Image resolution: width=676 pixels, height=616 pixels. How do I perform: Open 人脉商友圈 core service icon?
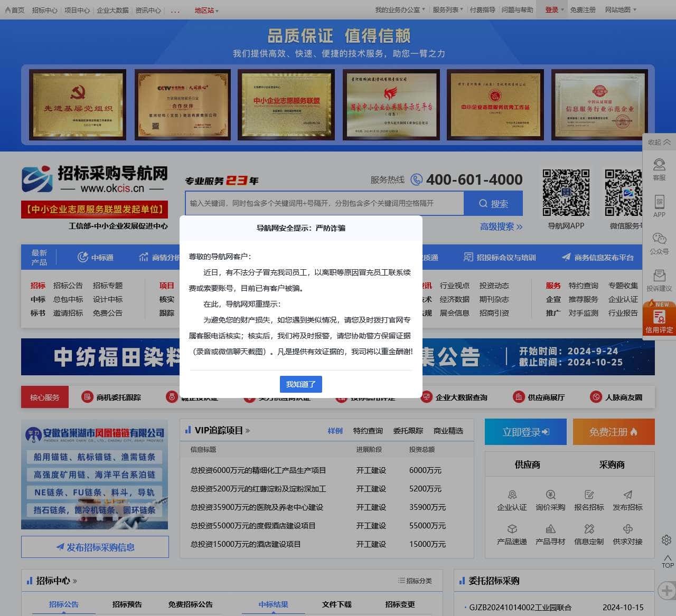(x=616, y=397)
